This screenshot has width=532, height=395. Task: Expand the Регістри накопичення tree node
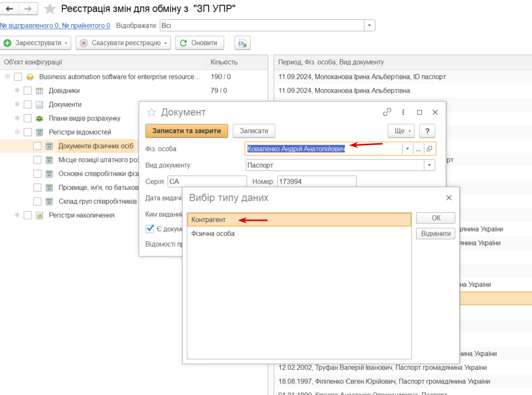tap(17, 215)
